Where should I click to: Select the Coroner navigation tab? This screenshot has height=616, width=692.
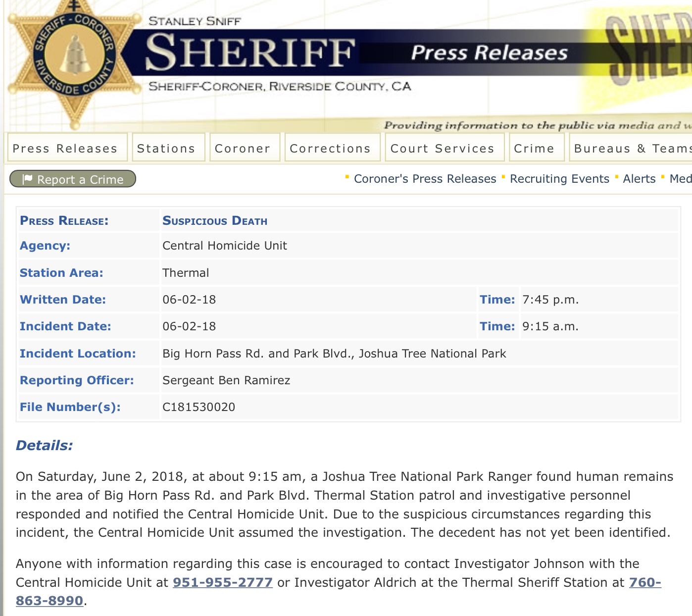tap(243, 148)
